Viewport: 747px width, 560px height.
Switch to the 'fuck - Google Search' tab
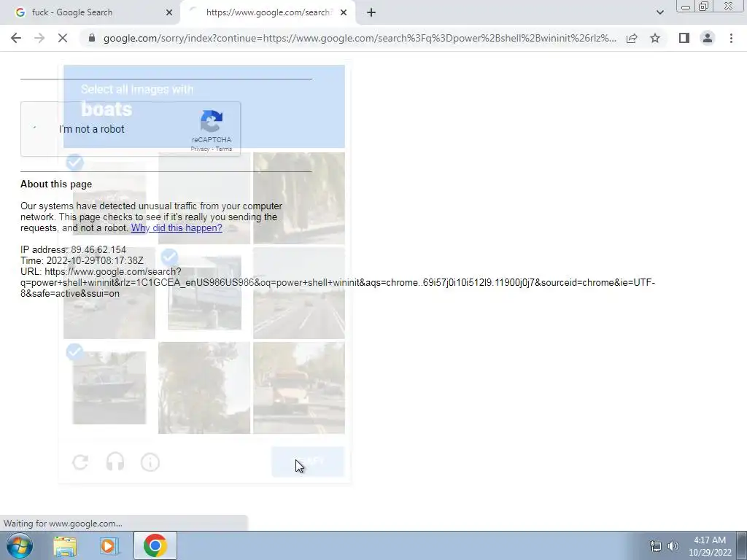pyautogui.click(x=90, y=12)
